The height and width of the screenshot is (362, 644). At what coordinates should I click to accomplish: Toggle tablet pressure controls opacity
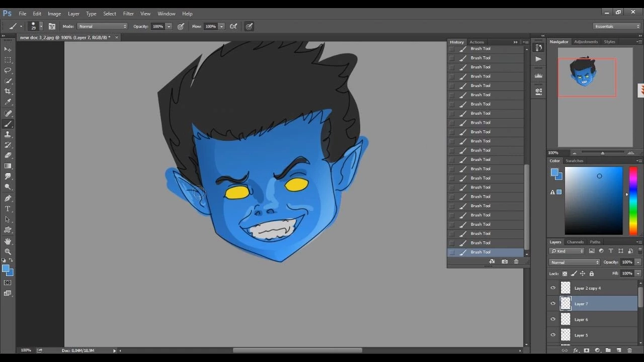(x=181, y=26)
